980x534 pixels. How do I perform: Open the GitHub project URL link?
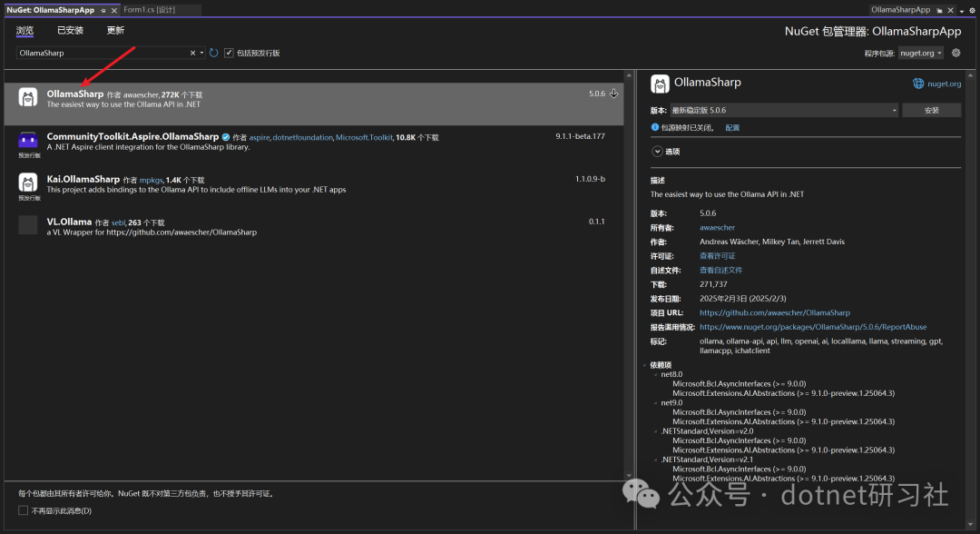click(x=774, y=312)
